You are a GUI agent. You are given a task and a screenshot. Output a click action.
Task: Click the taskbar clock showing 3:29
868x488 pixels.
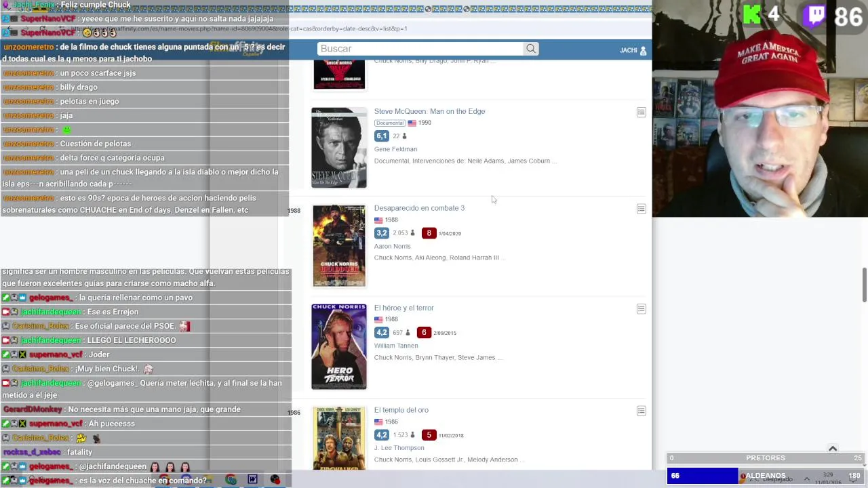tap(827, 475)
